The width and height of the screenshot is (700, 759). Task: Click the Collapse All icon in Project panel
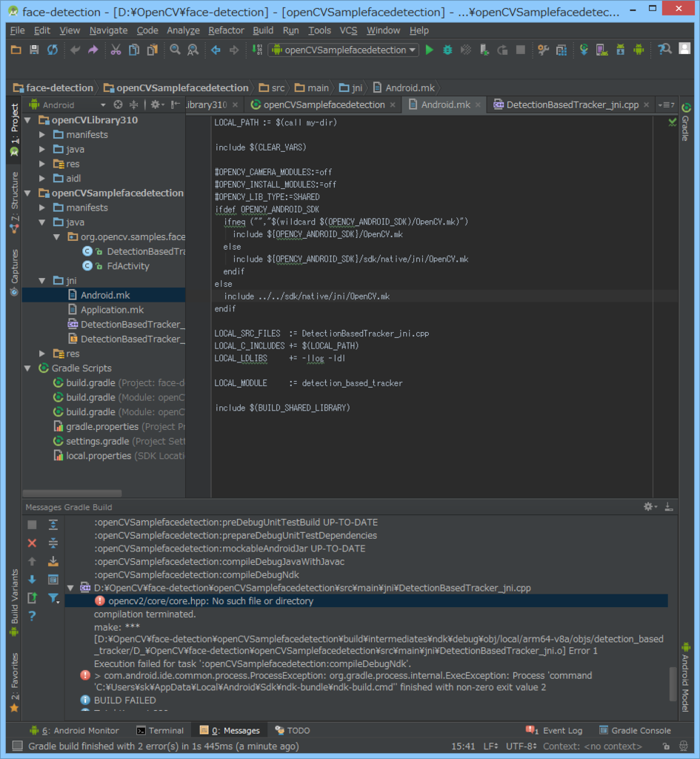point(133,105)
